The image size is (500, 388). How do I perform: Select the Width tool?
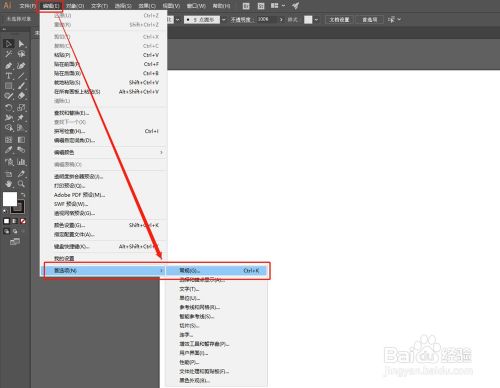(x=9, y=118)
